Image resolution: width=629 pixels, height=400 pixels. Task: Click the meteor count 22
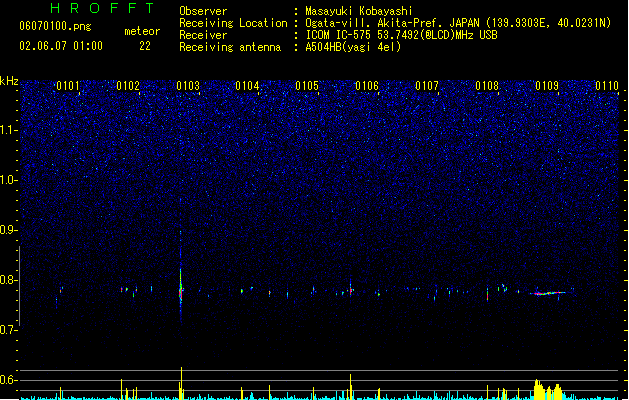tap(145, 46)
